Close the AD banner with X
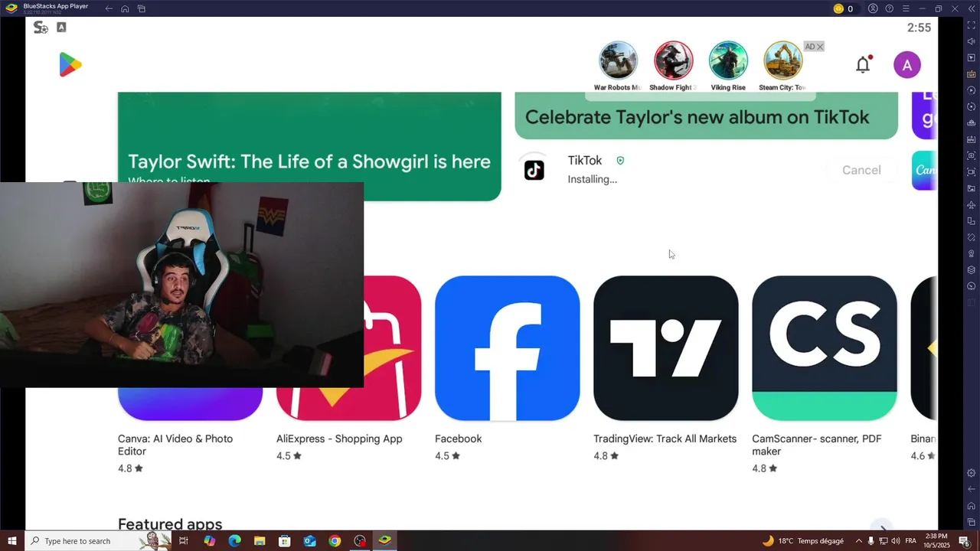This screenshot has height=551, width=980. pyautogui.click(x=820, y=47)
